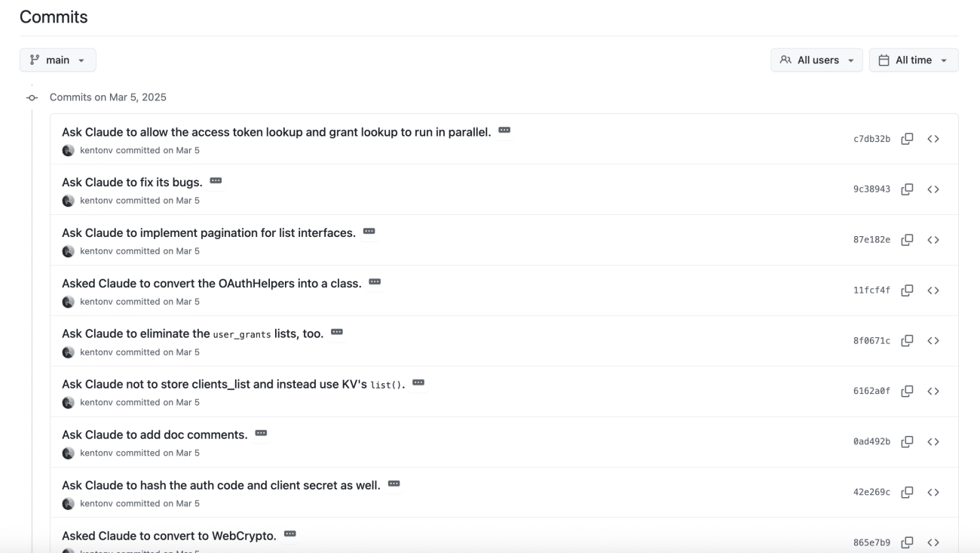Open commit 'Ask Claude to add doc comments.'
Image resolution: width=980 pixels, height=553 pixels.
(155, 435)
